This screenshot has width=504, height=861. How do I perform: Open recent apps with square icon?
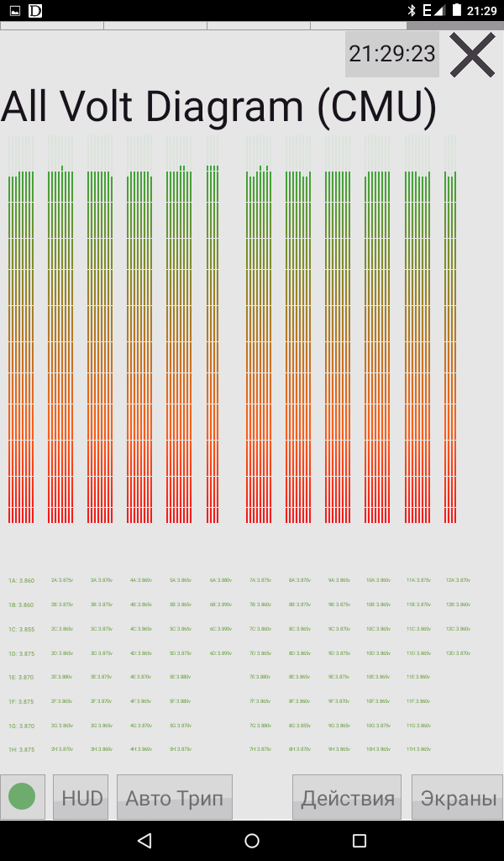360,841
